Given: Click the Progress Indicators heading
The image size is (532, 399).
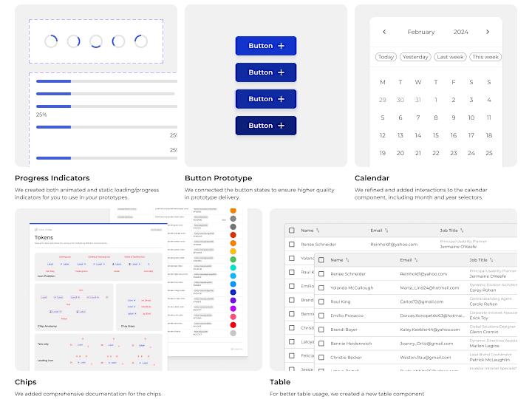Looking at the screenshot, I should (x=52, y=178).
